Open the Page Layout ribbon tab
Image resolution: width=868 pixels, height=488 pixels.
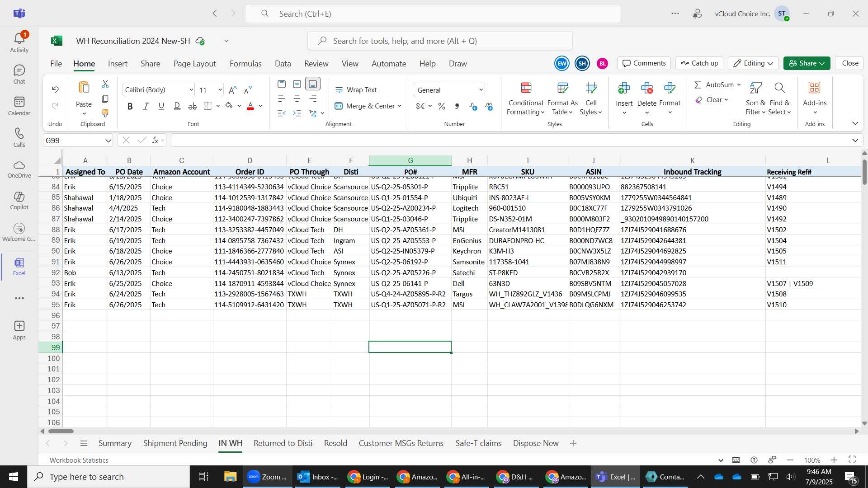(x=195, y=64)
